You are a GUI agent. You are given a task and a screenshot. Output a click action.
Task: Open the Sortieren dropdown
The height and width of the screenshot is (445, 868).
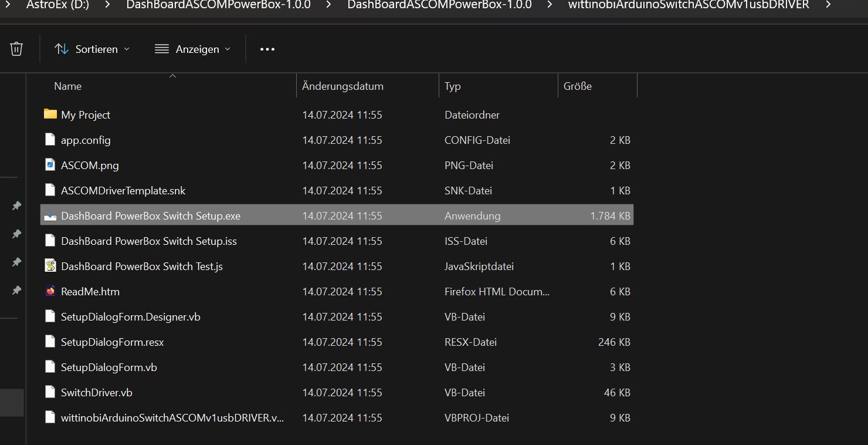tap(92, 49)
